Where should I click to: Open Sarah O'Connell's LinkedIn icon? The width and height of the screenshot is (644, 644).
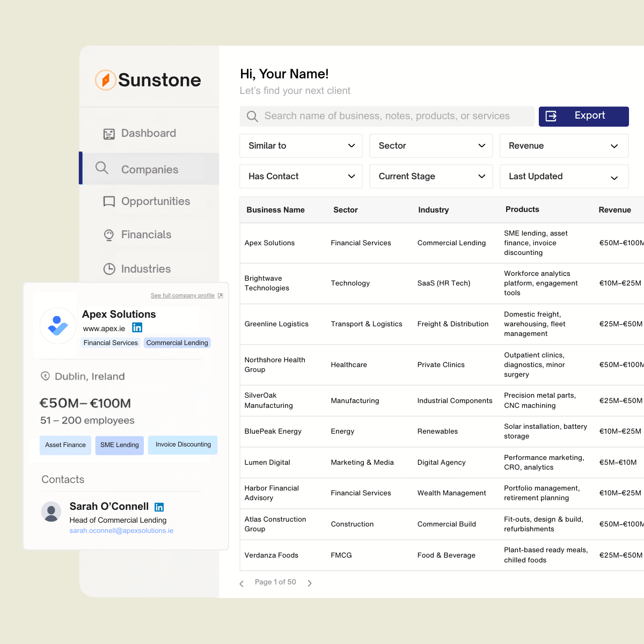(x=159, y=507)
